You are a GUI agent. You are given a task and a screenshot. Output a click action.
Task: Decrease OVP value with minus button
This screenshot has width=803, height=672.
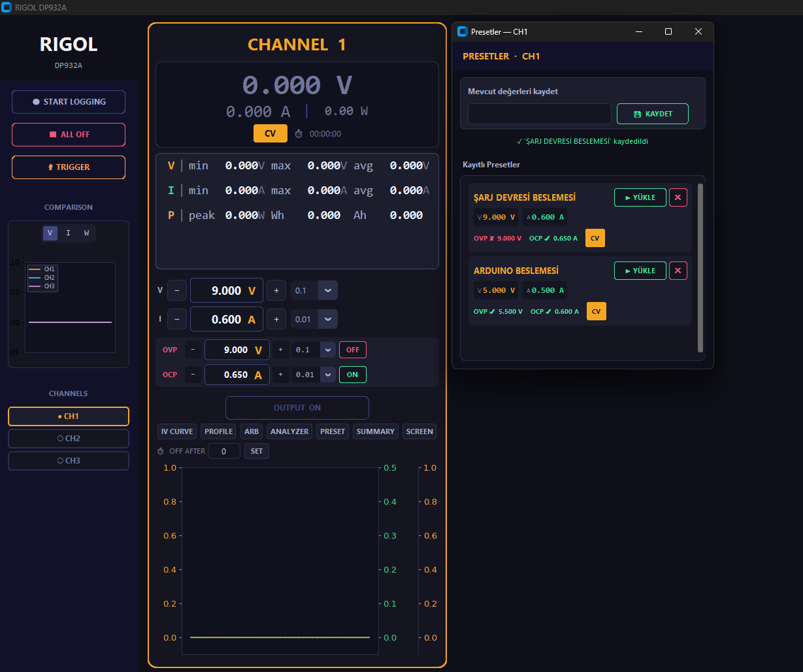click(193, 350)
